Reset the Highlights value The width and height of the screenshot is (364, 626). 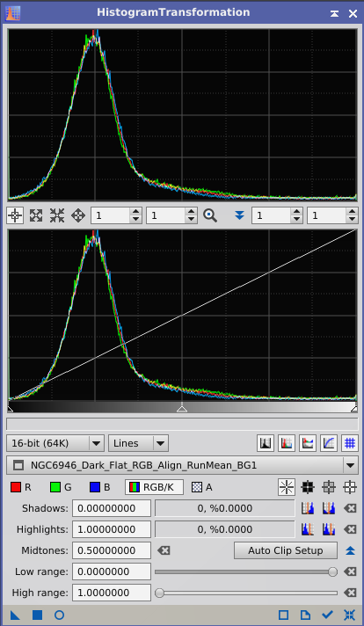click(350, 529)
